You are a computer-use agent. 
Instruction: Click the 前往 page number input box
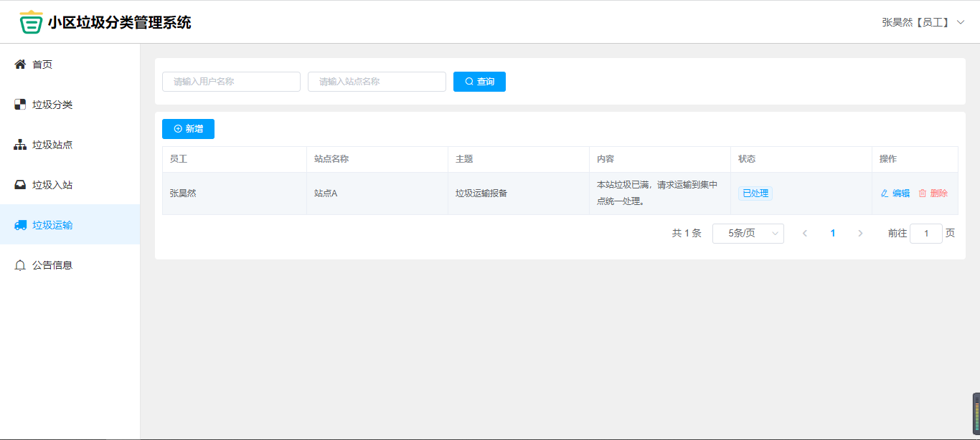point(925,234)
